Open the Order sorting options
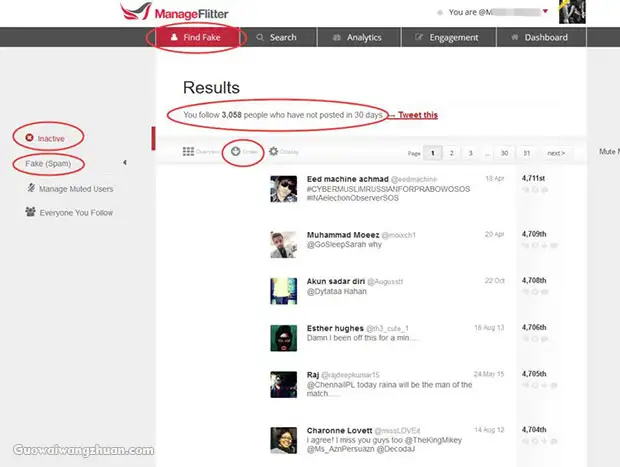 [x=244, y=151]
